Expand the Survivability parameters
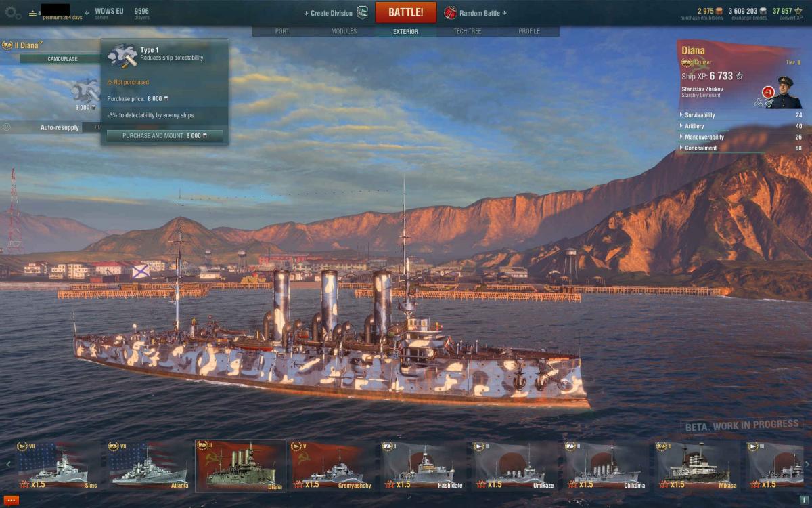812x508 pixels. [741, 115]
